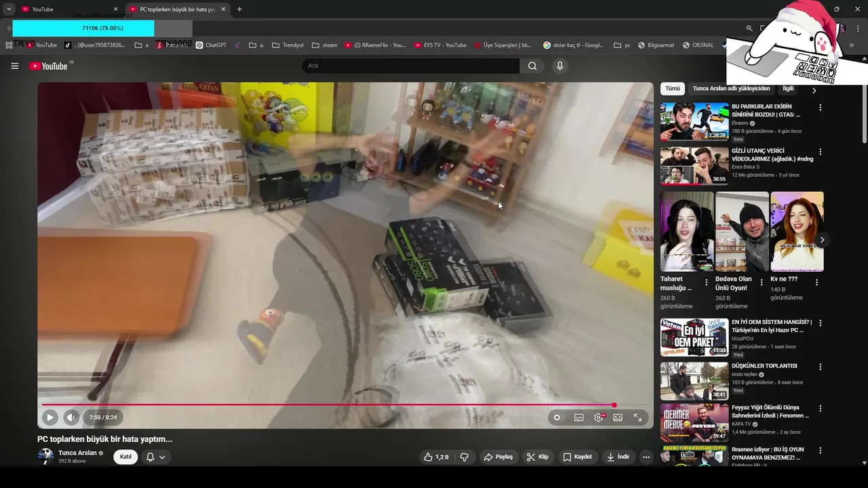Open the YouTube guide hamburger menu

coord(14,66)
